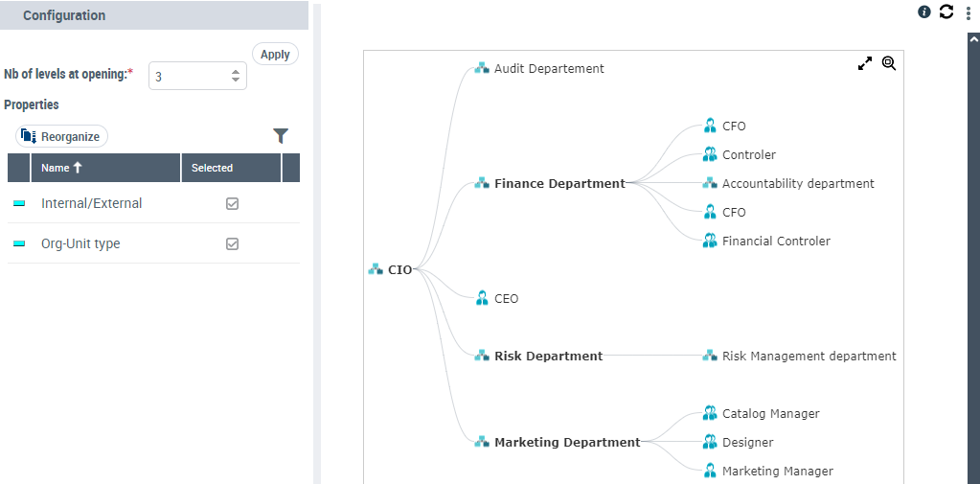Open the three-dot options menu
This screenshot has width=980, height=484.
pos(968,12)
